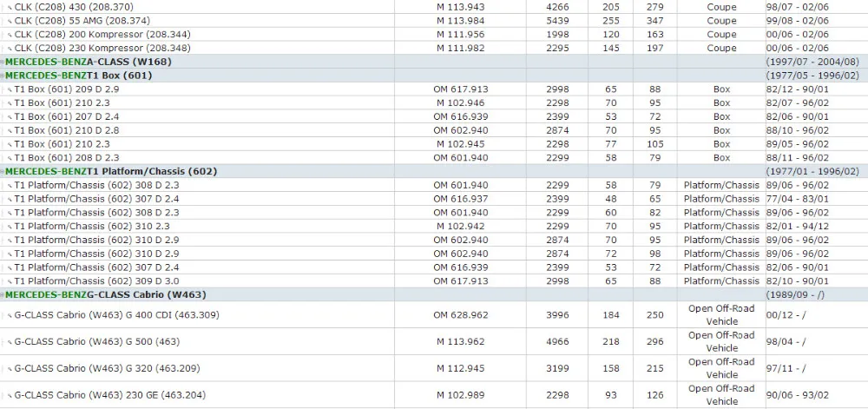868x409 pixels.
Task: Click date range 99/08 - 02/06
Action: pyautogui.click(x=798, y=21)
